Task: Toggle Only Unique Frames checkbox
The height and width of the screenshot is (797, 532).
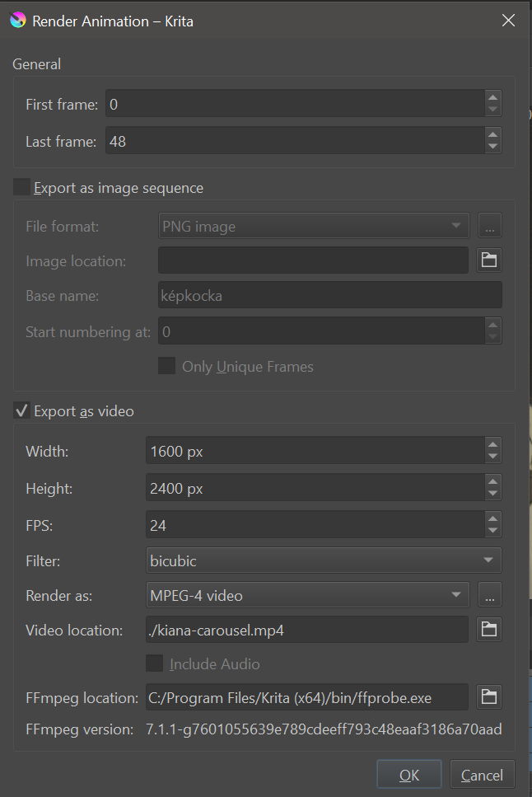Action: (x=166, y=366)
